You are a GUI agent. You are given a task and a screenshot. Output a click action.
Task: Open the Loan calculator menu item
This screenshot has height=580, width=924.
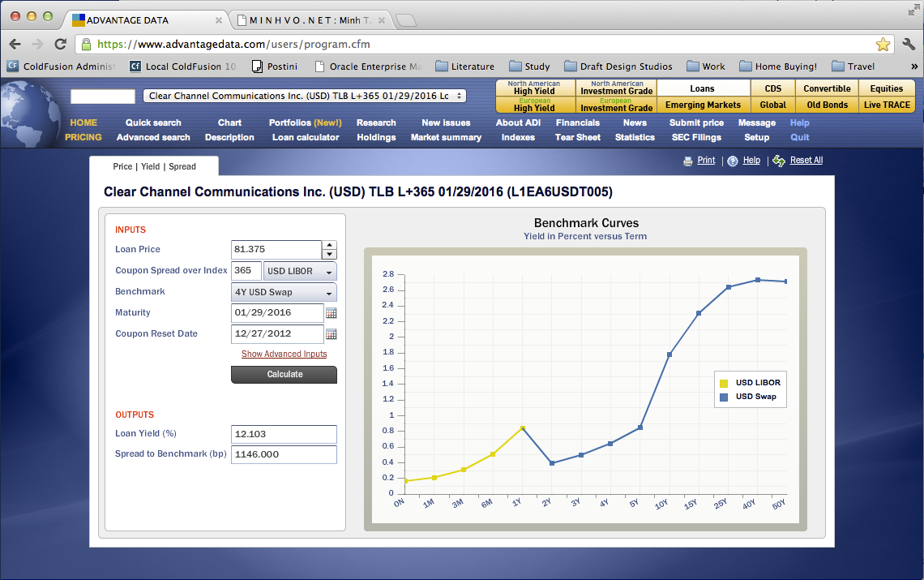tap(306, 137)
